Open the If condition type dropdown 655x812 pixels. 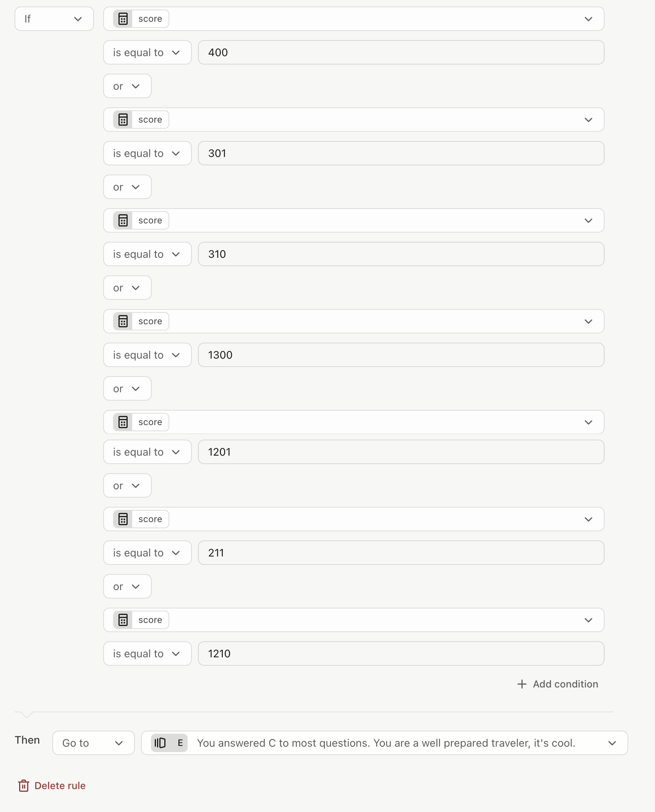coord(54,19)
